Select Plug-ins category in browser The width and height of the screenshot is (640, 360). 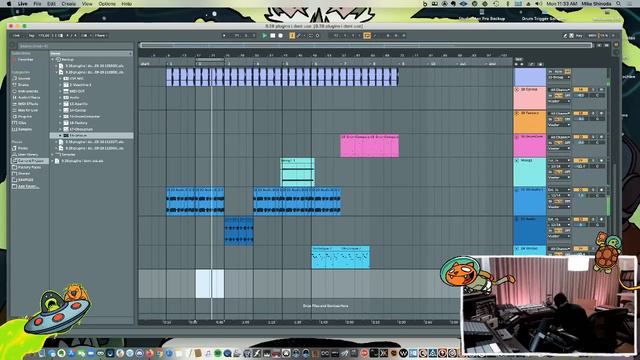coord(25,117)
